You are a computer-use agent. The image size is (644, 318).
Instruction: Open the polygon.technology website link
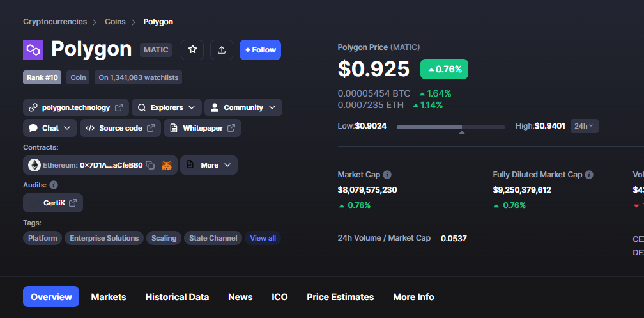(76, 107)
